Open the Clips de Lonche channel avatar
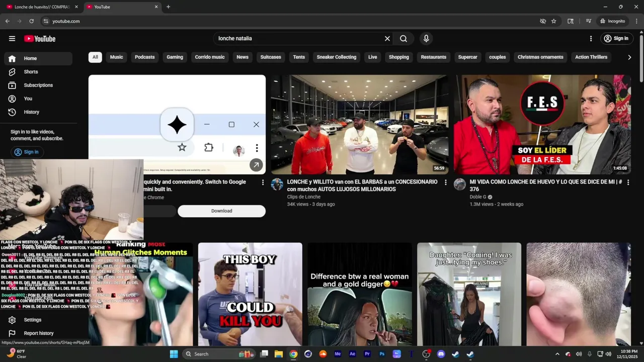This screenshot has height=362, width=644. pos(277,184)
